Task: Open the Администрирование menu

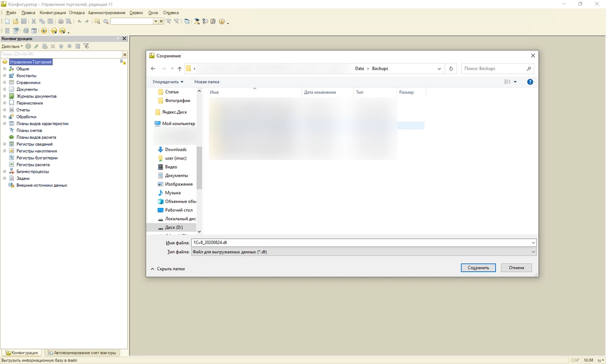Action: click(x=107, y=13)
